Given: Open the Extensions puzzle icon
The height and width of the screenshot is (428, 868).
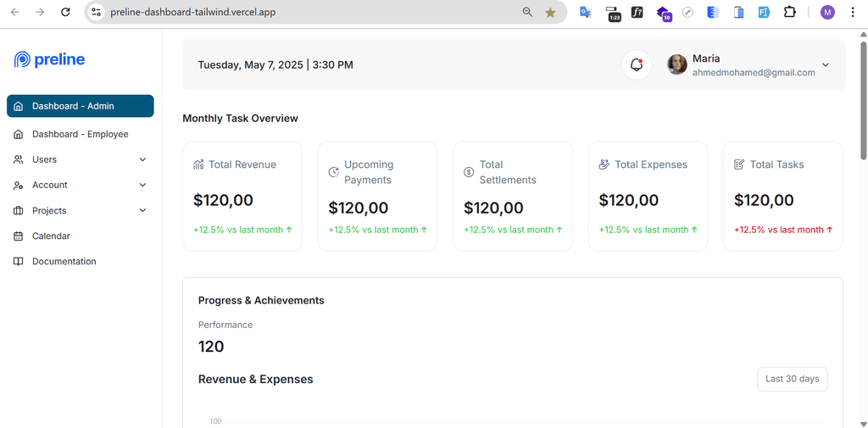Looking at the screenshot, I should tap(789, 12).
